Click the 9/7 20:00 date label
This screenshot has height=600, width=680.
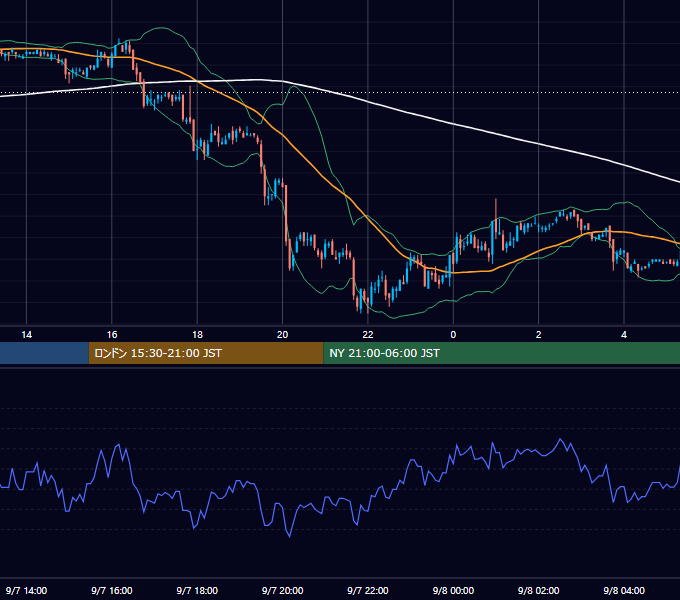(x=282, y=590)
